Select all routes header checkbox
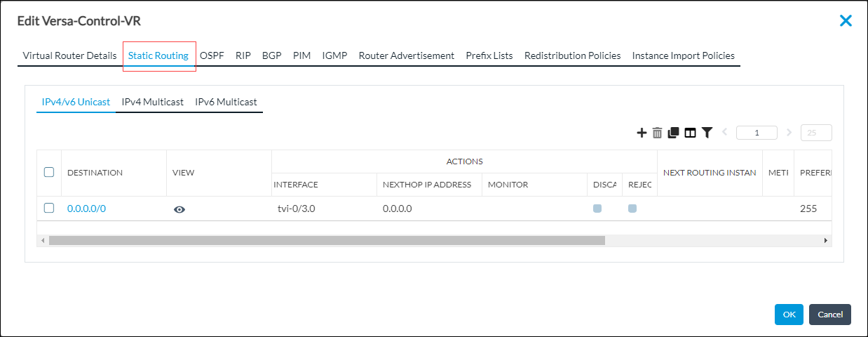 coord(49,172)
